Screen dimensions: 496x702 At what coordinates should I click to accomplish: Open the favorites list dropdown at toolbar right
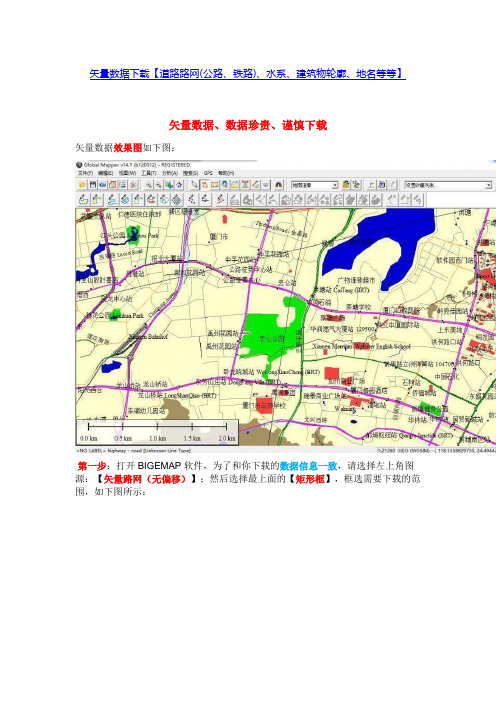448,185
